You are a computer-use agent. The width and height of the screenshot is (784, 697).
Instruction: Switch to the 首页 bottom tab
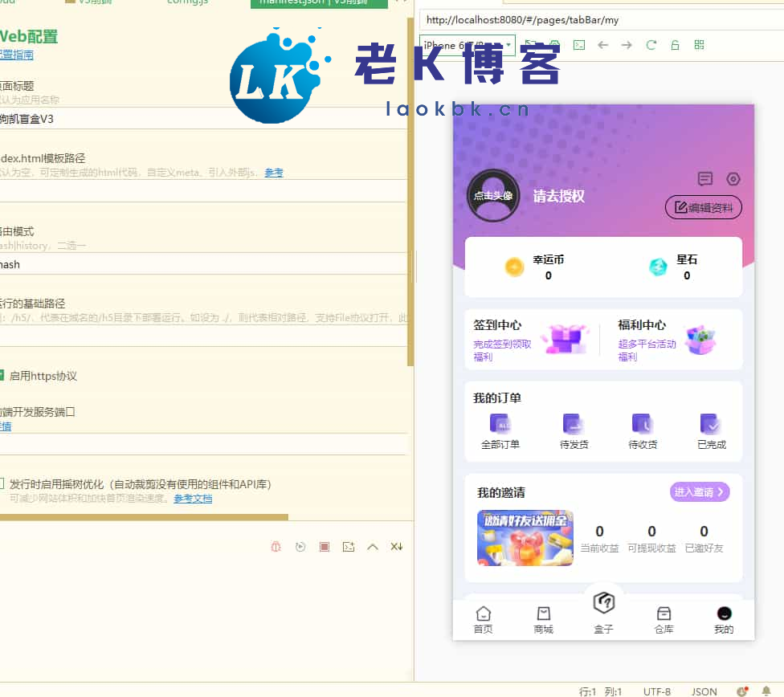(x=484, y=620)
